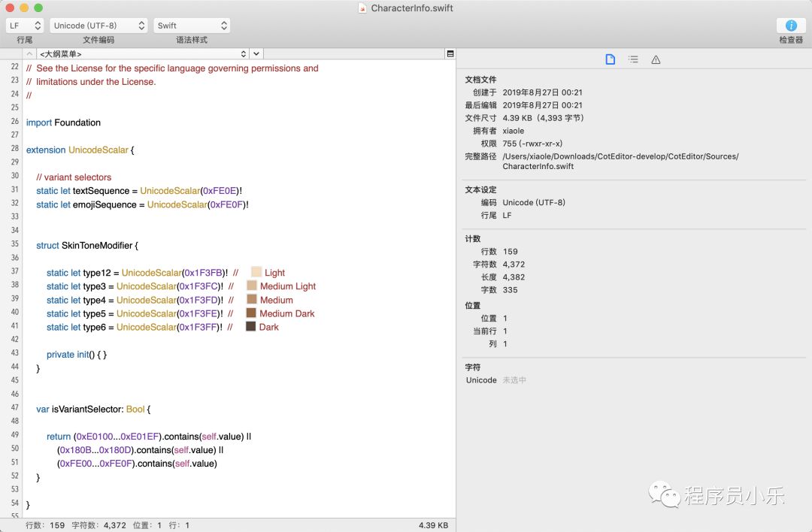Click the down chevron beside outline menu

(x=256, y=54)
